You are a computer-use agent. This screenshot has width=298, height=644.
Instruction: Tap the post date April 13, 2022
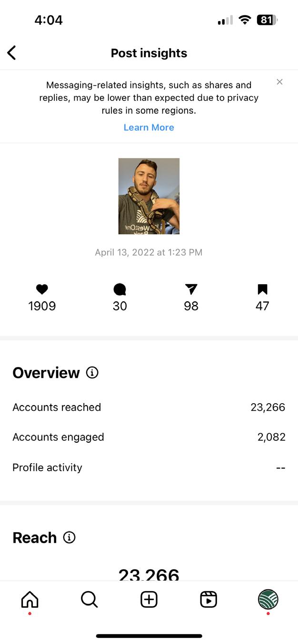click(149, 252)
